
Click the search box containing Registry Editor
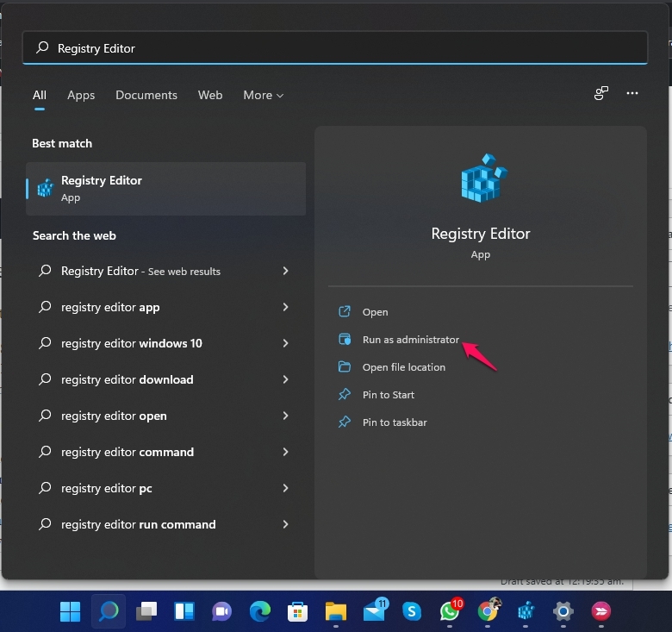335,47
